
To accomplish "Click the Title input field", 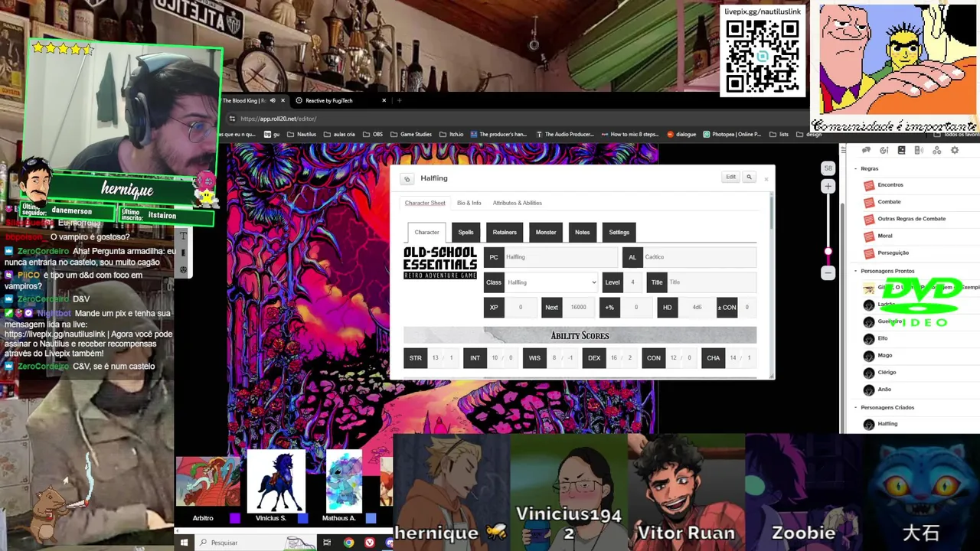I will coord(712,282).
